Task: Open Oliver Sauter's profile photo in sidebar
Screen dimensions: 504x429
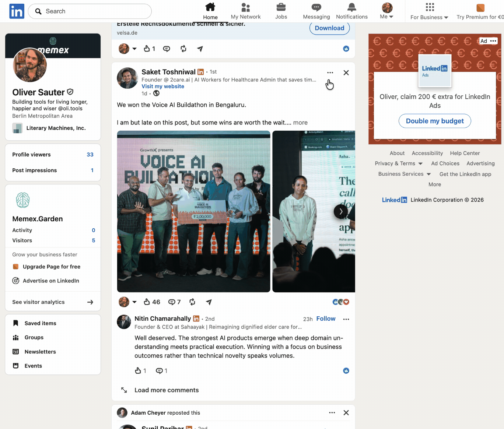Action: coord(30,65)
